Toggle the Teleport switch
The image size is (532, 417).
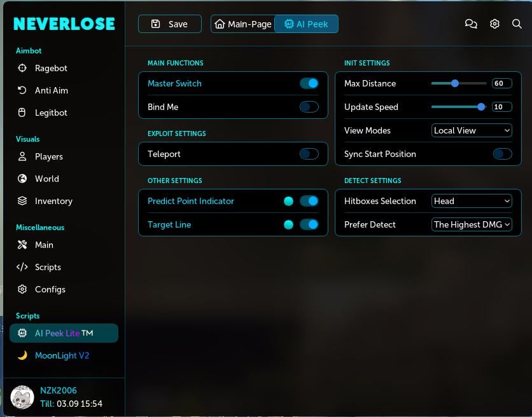coord(309,154)
